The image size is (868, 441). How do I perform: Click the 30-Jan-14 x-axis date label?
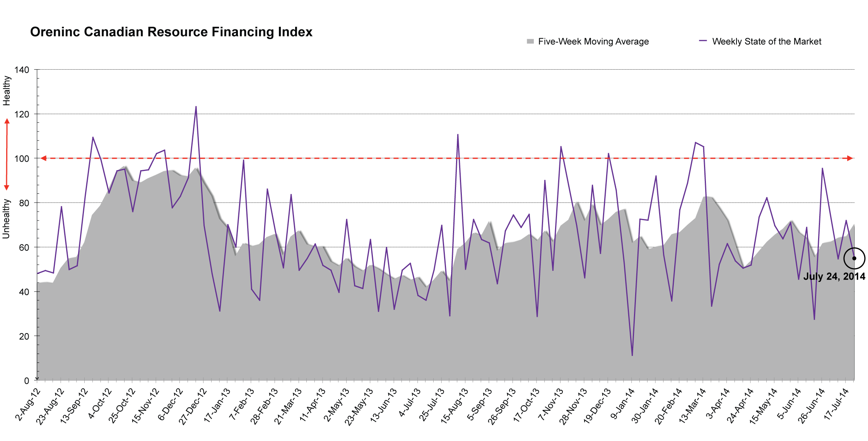pos(646,406)
